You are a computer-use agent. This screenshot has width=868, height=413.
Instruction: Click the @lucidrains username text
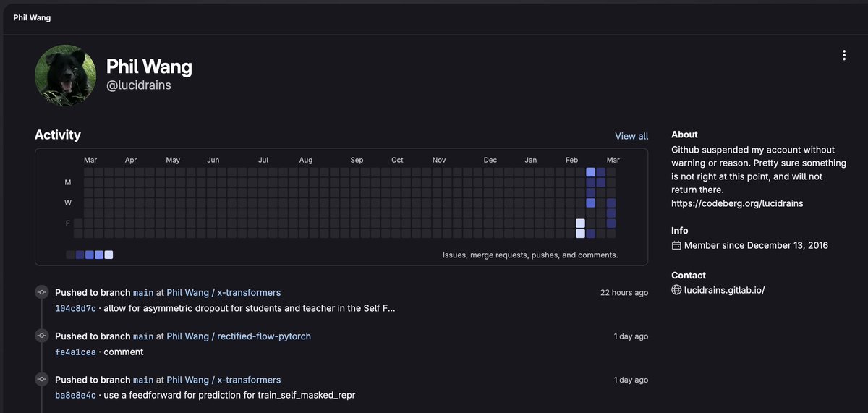pyautogui.click(x=139, y=85)
